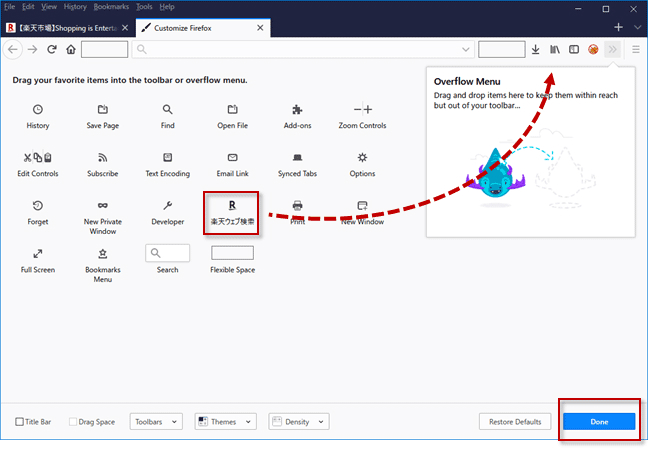The image size is (650, 450).
Task: Select the History item in the customize palette
Action: (38, 116)
